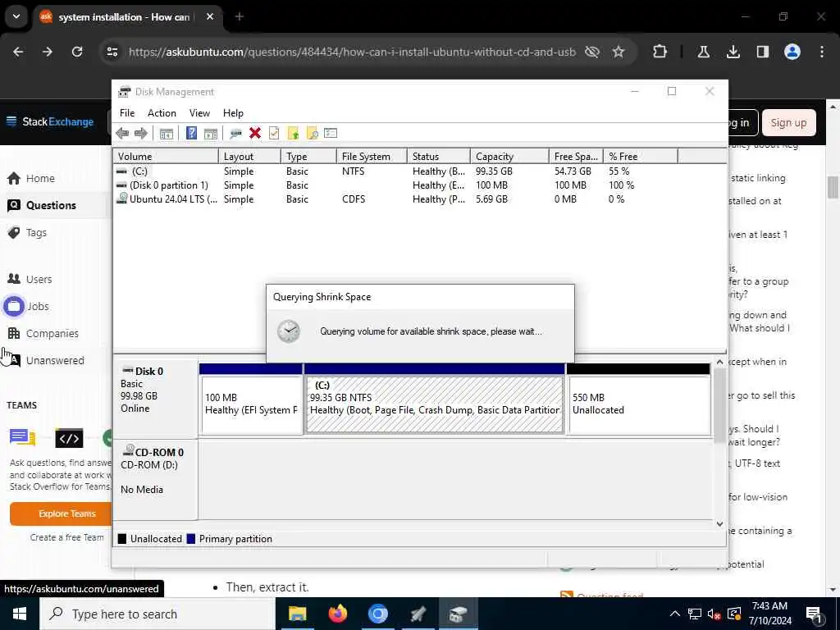Open the Help menu

[x=233, y=113]
